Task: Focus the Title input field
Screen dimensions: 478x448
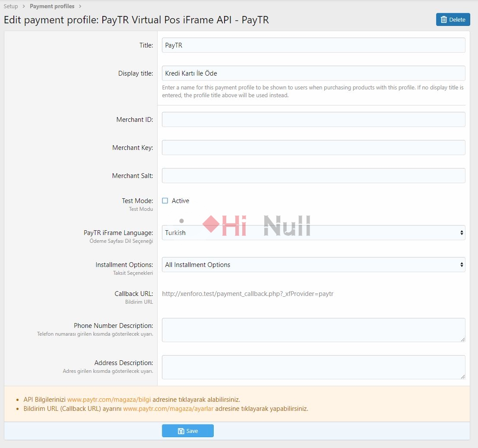Action: (x=313, y=45)
